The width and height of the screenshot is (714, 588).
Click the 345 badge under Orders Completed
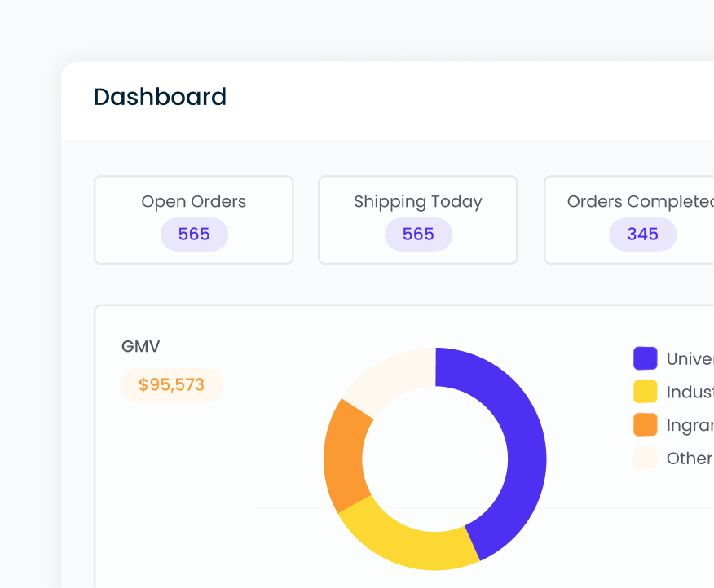click(642, 234)
